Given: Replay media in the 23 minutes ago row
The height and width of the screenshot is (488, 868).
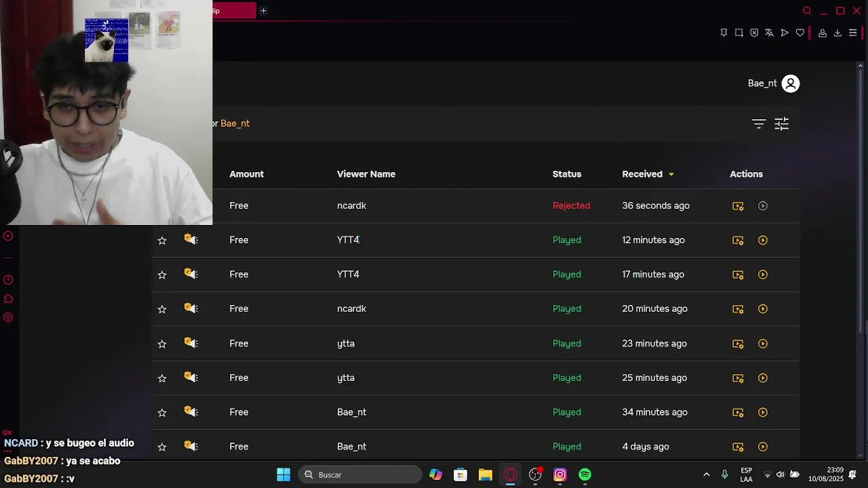Looking at the screenshot, I should tap(763, 344).
